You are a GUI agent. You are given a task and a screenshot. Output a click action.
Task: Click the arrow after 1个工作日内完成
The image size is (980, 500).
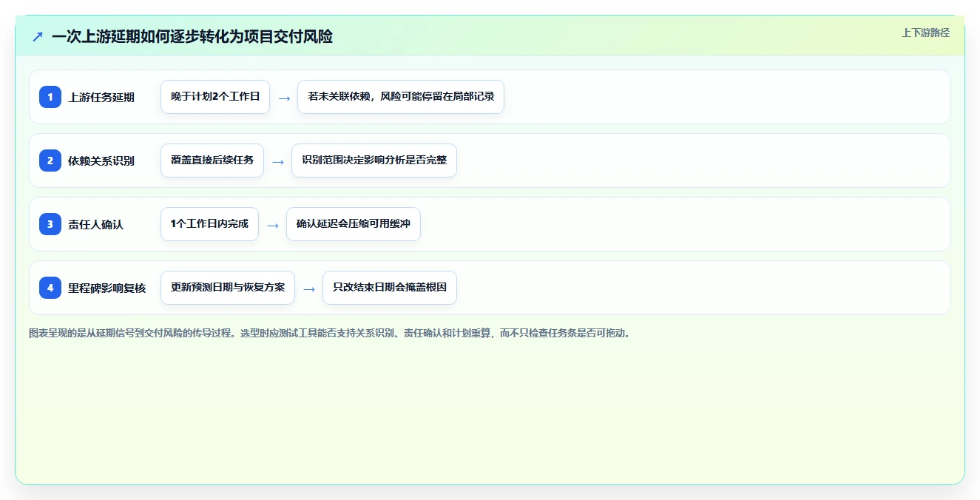[273, 225]
